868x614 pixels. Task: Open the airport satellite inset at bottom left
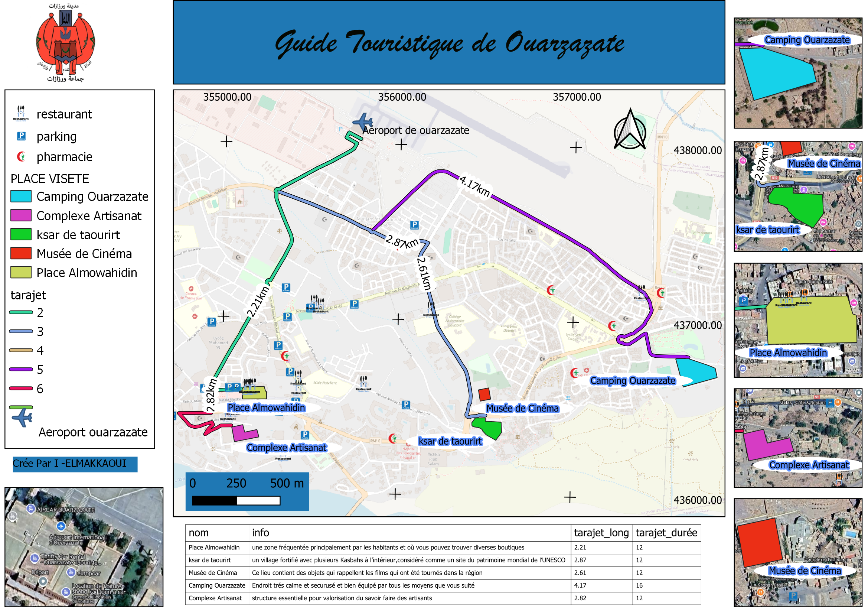pos(84,547)
